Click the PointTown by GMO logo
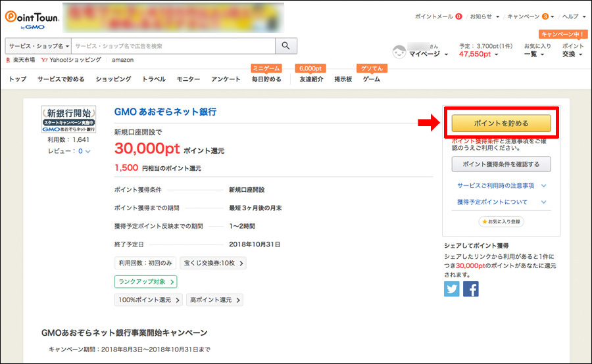The width and height of the screenshot is (592, 364). point(32,20)
